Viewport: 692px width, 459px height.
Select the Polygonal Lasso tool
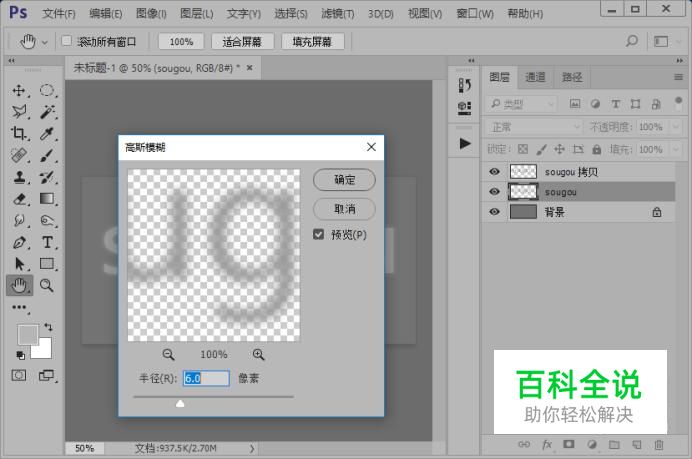click(x=19, y=112)
